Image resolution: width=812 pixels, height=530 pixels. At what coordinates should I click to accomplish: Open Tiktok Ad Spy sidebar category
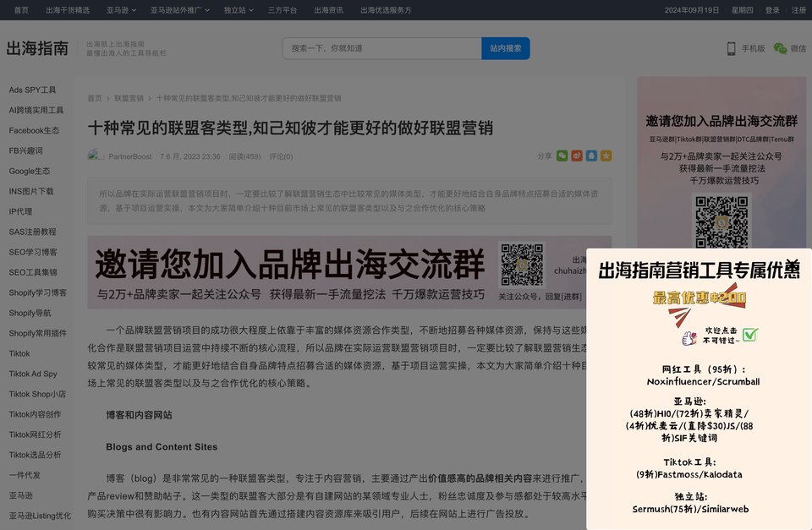(33, 374)
